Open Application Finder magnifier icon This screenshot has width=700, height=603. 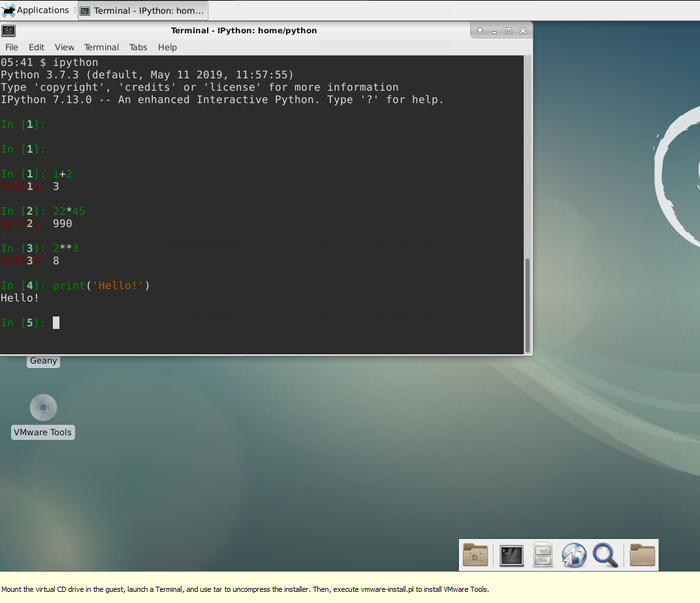pos(605,555)
